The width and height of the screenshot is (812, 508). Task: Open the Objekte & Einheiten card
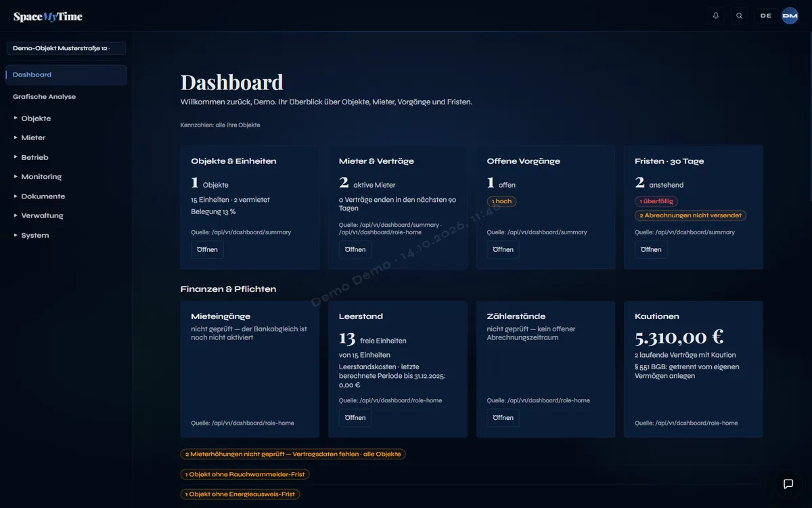pos(207,249)
